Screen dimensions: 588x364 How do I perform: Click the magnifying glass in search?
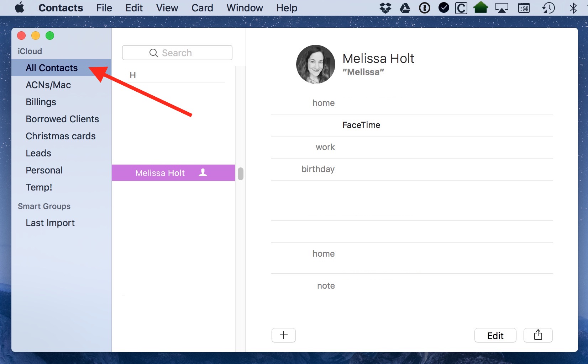[153, 53]
